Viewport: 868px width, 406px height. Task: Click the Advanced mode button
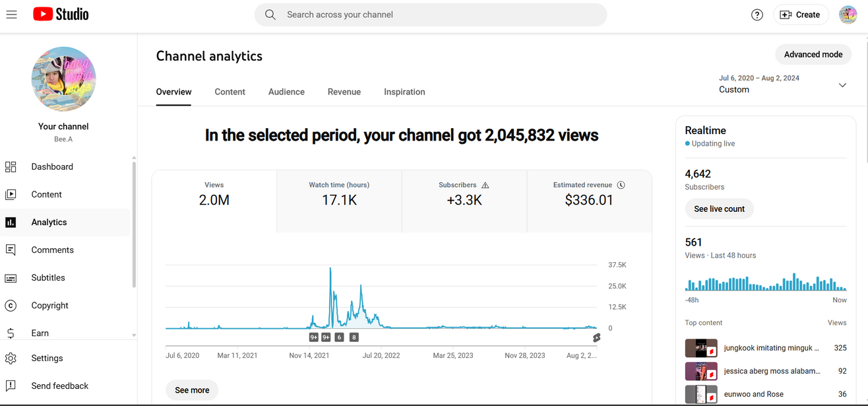pyautogui.click(x=813, y=54)
